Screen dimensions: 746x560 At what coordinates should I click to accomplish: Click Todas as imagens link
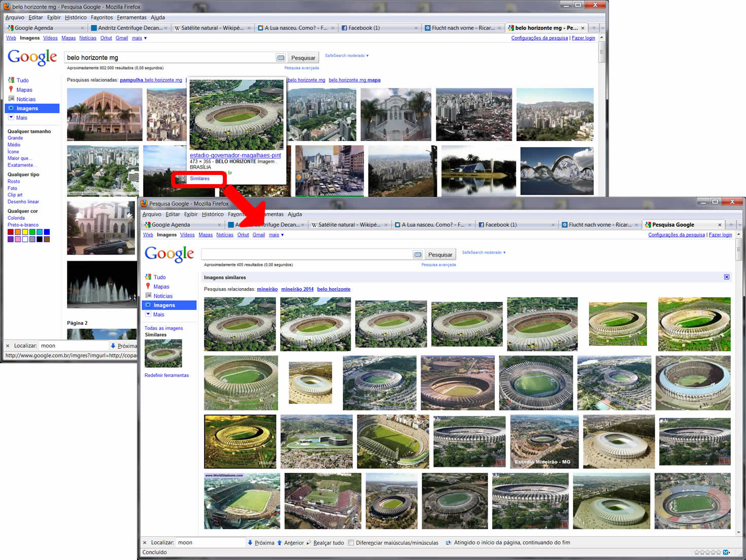[x=163, y=328]
